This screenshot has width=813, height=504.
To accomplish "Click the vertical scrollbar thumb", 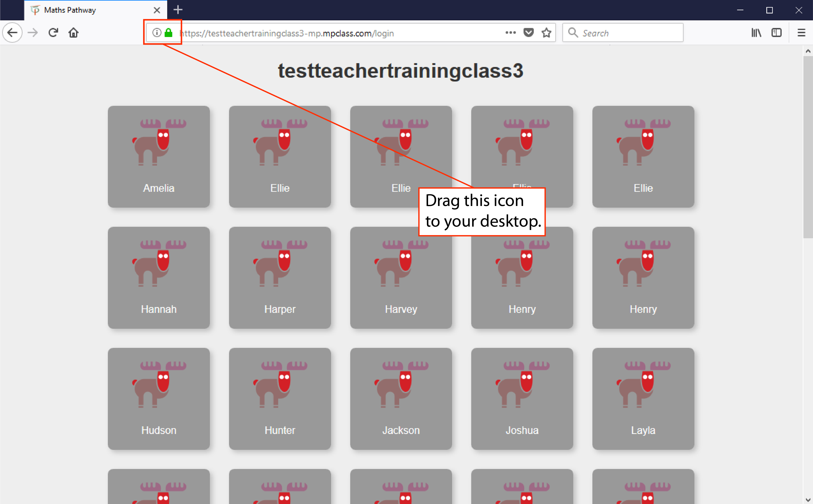I will pos(808,147).
